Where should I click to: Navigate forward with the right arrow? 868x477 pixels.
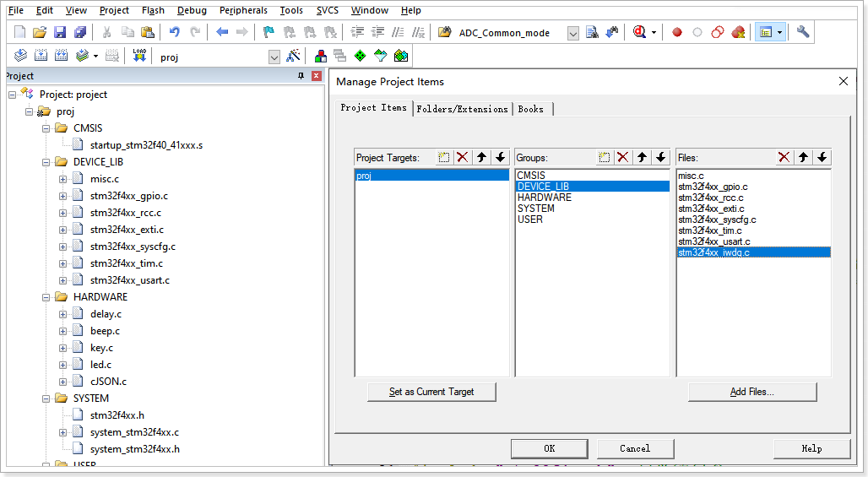click(x=242, y=33)
